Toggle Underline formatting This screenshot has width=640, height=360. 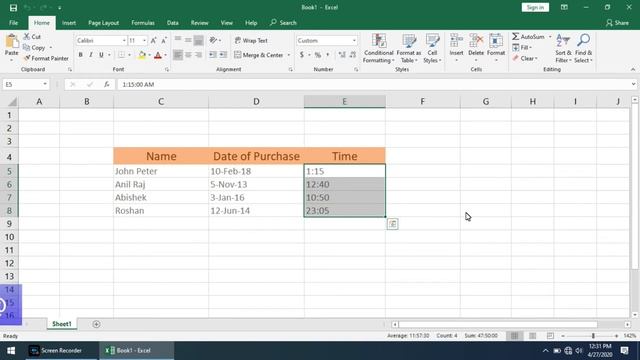coord(101,55)
